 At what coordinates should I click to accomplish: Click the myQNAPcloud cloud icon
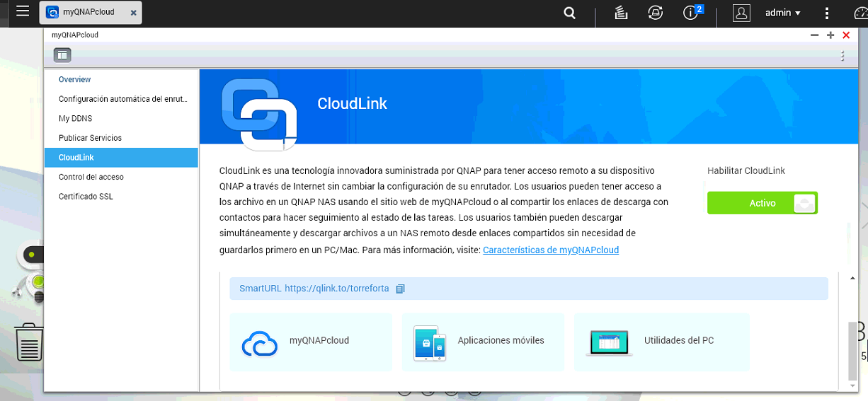(260, 343)
